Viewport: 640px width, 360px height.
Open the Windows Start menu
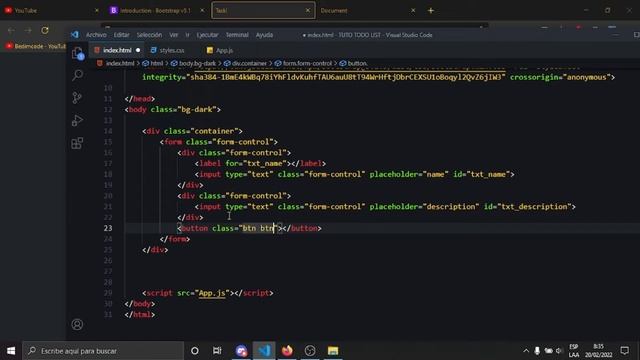[11, 351]
